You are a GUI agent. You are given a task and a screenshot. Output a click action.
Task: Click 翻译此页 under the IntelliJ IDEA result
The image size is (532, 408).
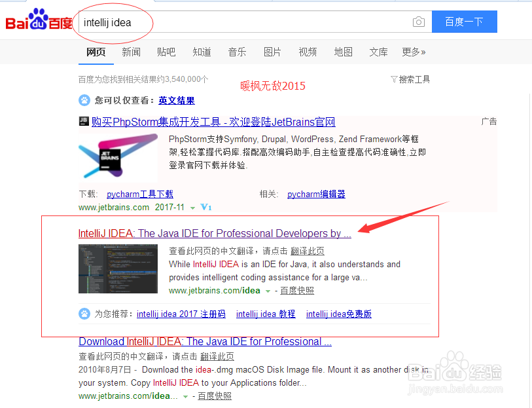pyautogui.click(x=308, y=251)
